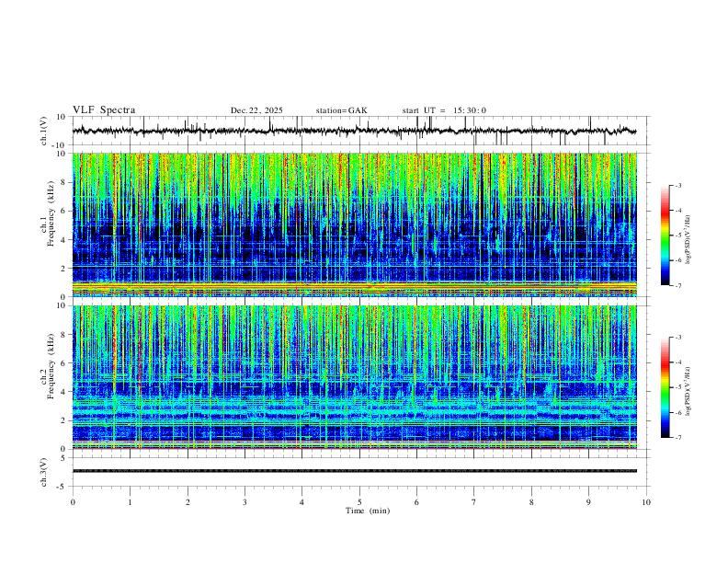Click time axis tick label "9"
The width and height of the screenshot is (728, 563).
(588, 502)
